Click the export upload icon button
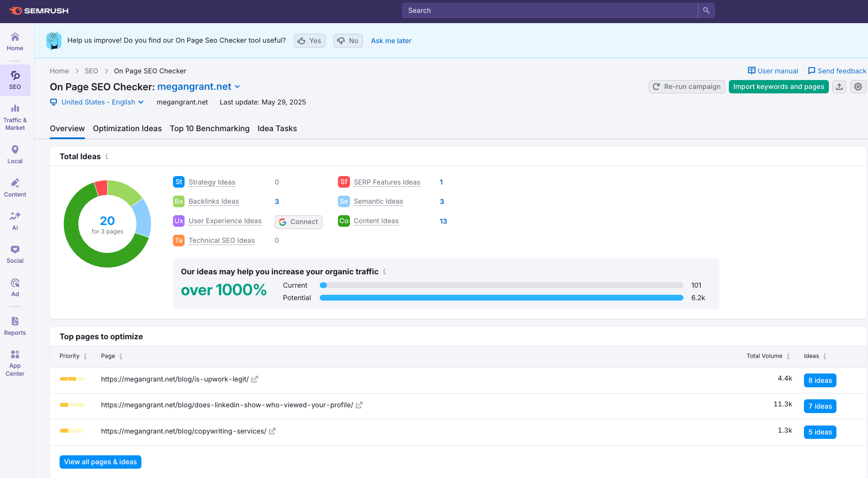The image size is (868, 478). 839,87
